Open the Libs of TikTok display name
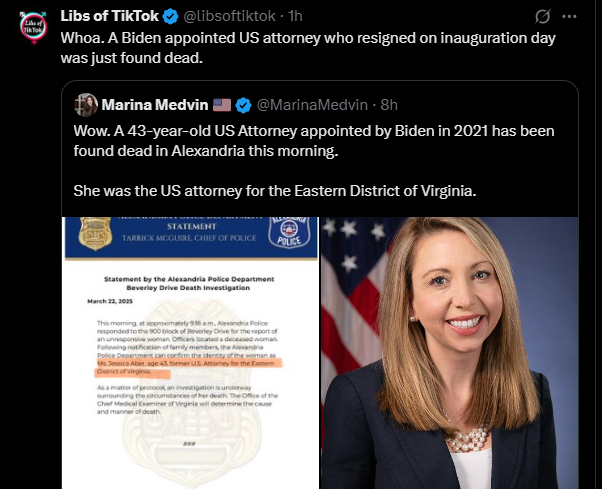Viewport: 602px width, 489px height. point(110,16)
